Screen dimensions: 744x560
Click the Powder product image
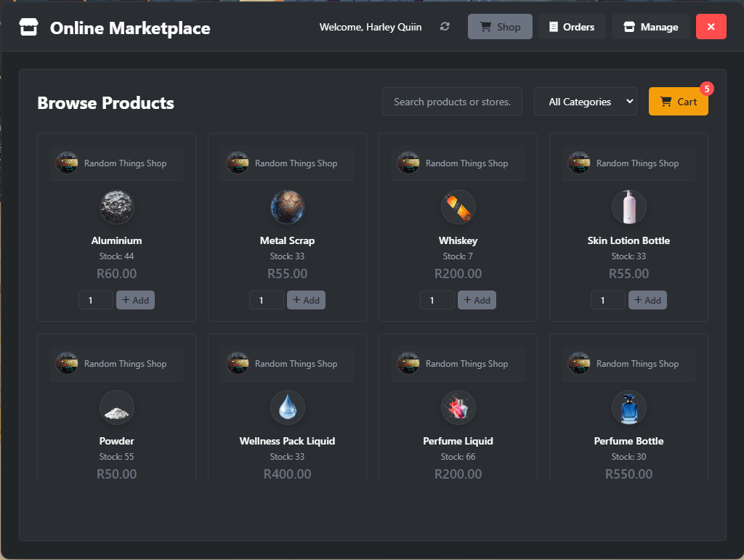click(117, 407)
